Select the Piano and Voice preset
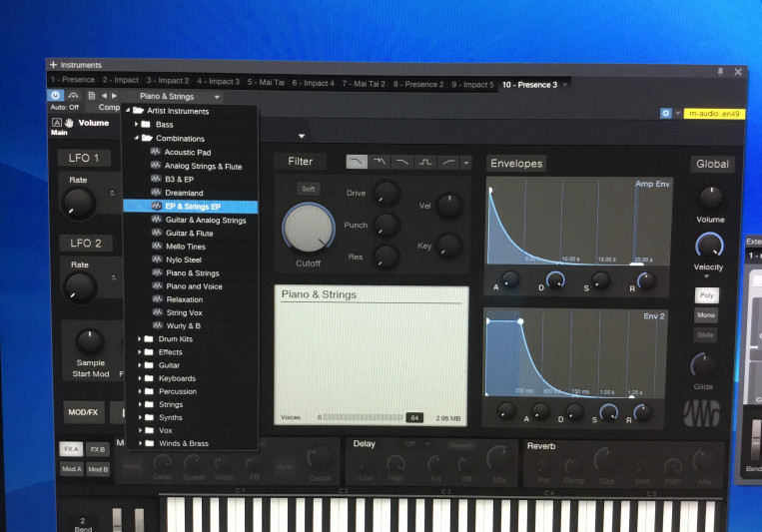The height and width of the screenshot is (532, 762). 194,286
